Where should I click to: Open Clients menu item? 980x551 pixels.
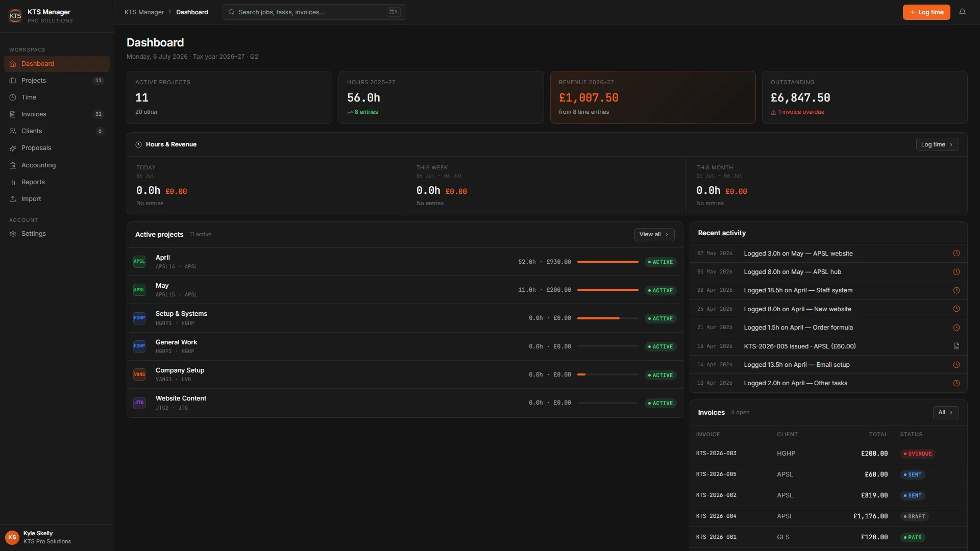[x=57, y=131]
